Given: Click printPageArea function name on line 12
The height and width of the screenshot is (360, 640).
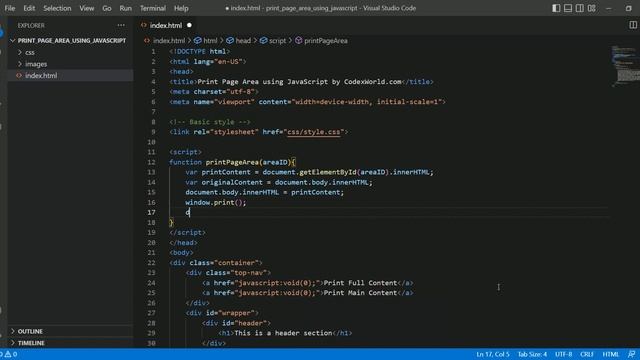Looking at the screenshot, I should click(x=232, y=162).
